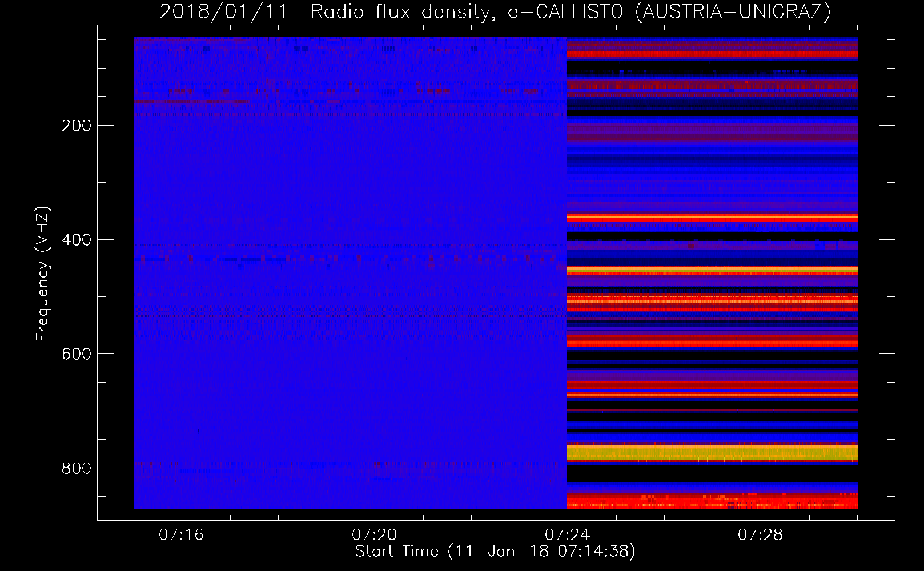
Task: Click the plot title "2018/01/11 Radio flux density, e-CALLISTO (AUSTRIA-UNIGRAZ)"
Action: (x=495, y=11)
